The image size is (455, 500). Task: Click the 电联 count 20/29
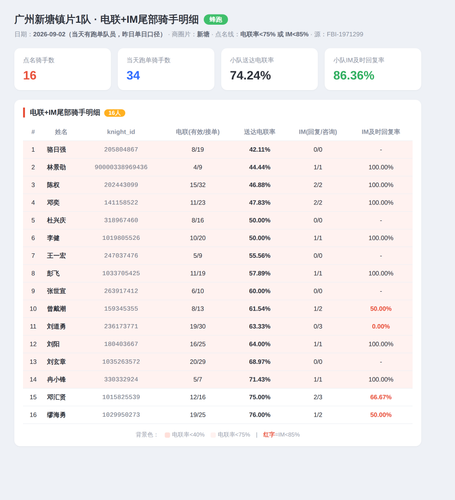point(198,362)
